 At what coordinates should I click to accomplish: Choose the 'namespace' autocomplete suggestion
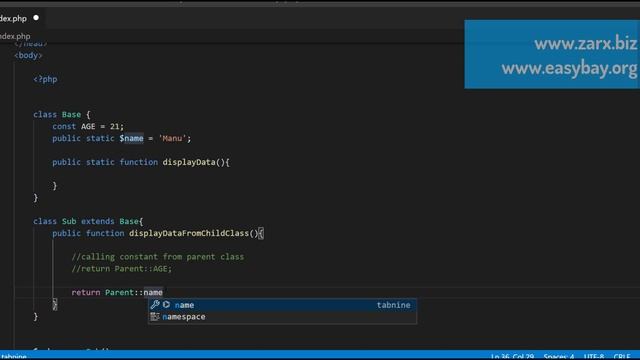click(x=282, y=317)
